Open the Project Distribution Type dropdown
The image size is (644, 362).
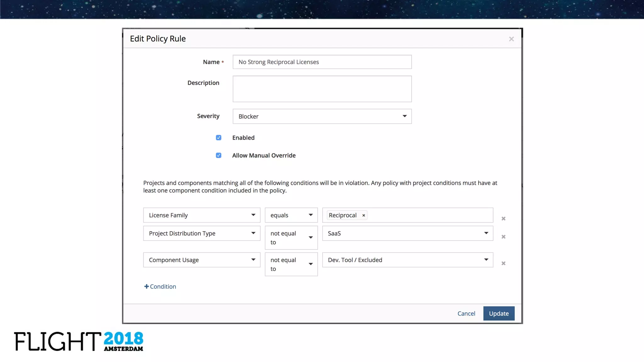pyautogui.click(x=202, y=233)
